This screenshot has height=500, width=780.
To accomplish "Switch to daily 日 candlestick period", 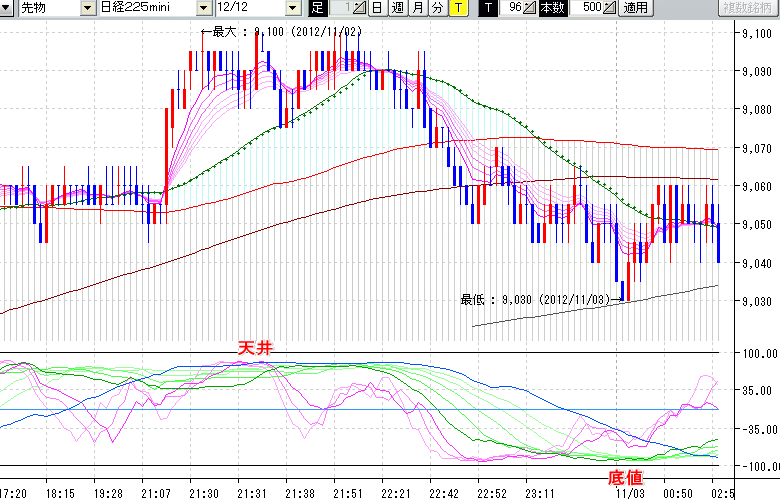I will [x=377, y=8].
